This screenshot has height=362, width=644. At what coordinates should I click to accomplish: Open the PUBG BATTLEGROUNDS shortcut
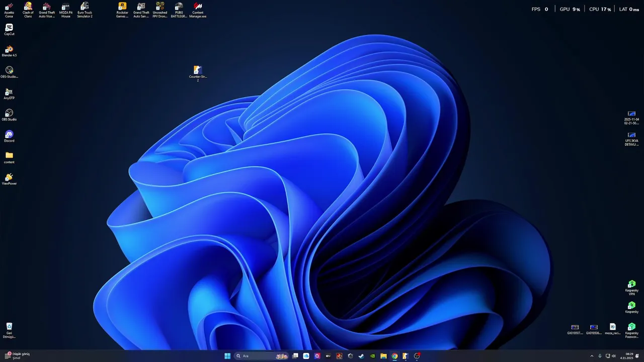point(179,10)
